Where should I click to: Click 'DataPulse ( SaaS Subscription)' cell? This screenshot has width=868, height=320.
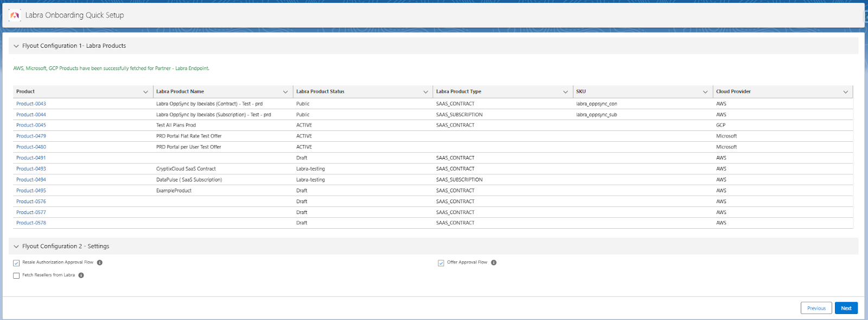189,180
